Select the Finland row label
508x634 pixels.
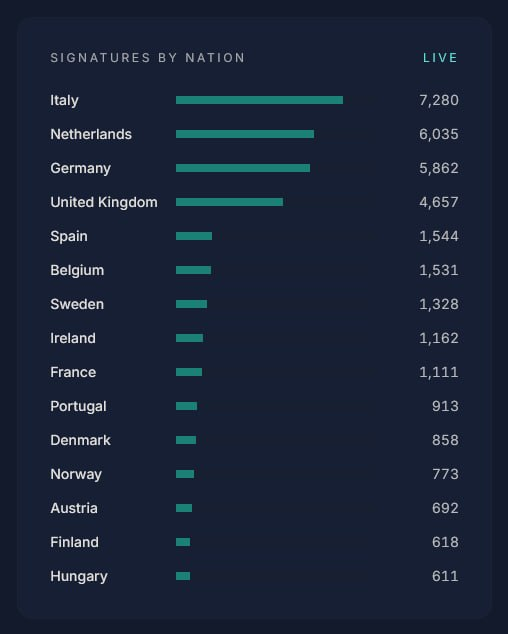74,542
